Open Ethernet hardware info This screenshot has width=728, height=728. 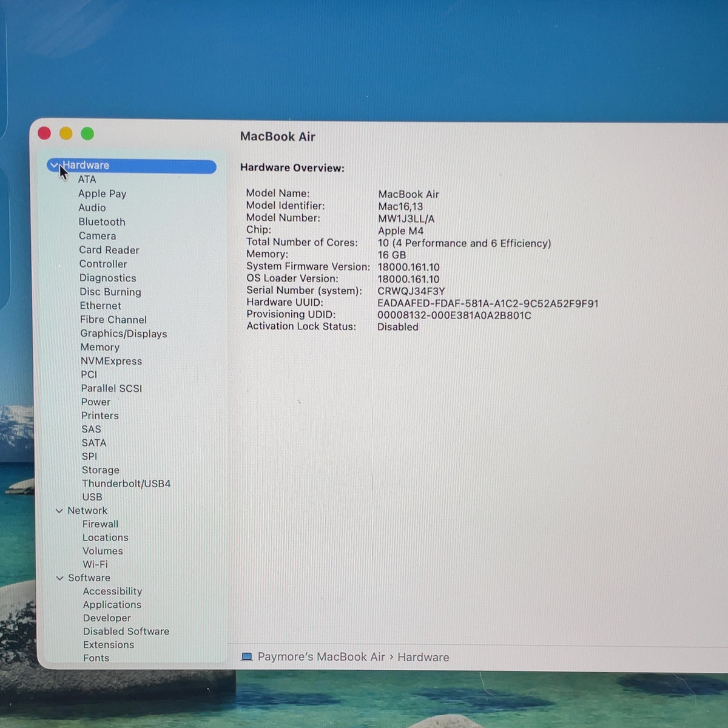point(100,306)
